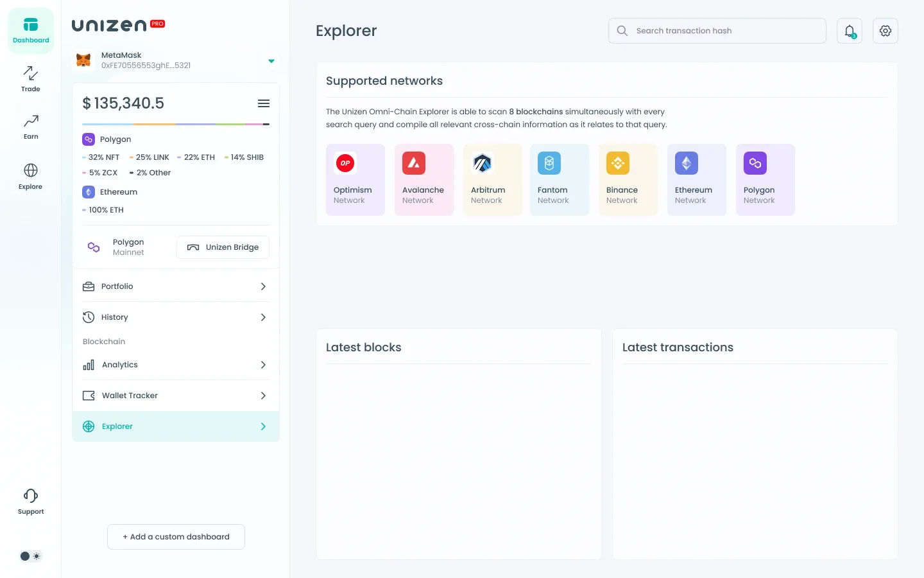Click the search magnifier icon
The width and height of the screenshot is (924, 578).
coord(622,31)
